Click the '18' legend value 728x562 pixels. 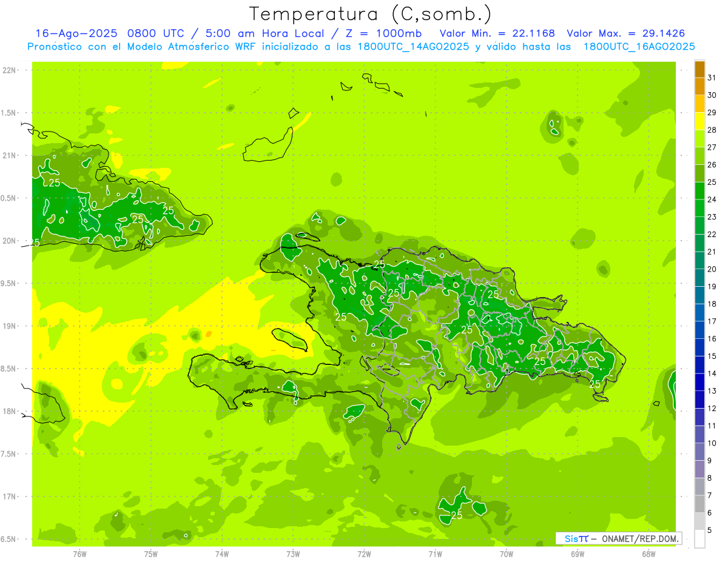[712, 304]
